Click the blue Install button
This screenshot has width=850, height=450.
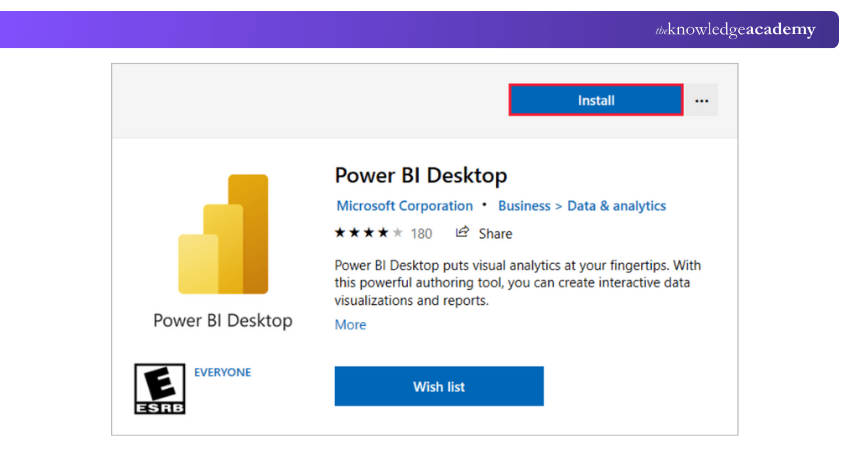coord(596,100)
